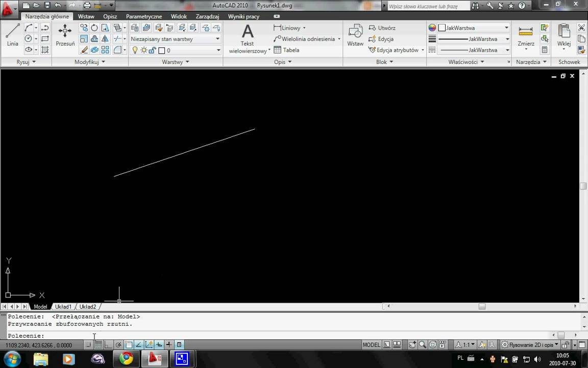Click the keyword search input field
This screenshot has height=368, width=588.
point(428,6)
